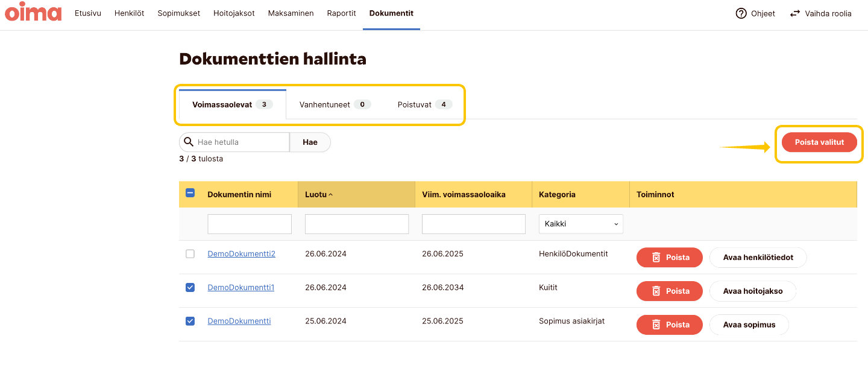Click Avaa sopimus button

(x=749, y=325)
